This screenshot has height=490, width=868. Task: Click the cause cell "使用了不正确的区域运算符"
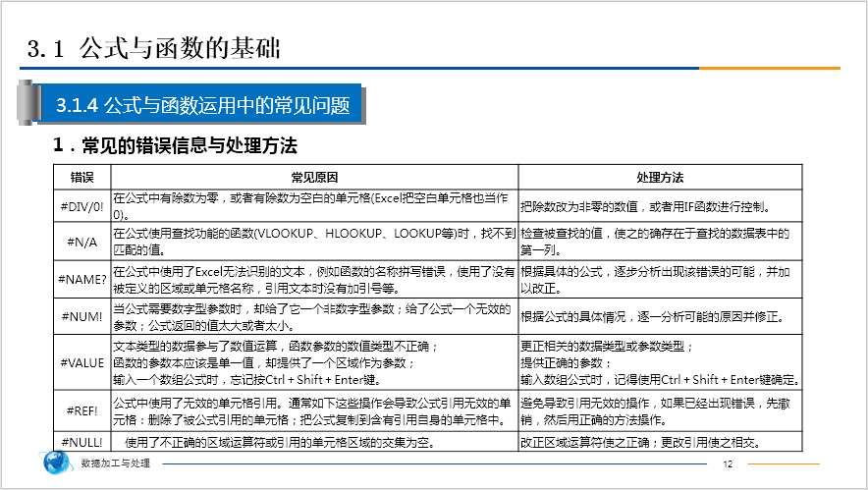coord(314,442)
